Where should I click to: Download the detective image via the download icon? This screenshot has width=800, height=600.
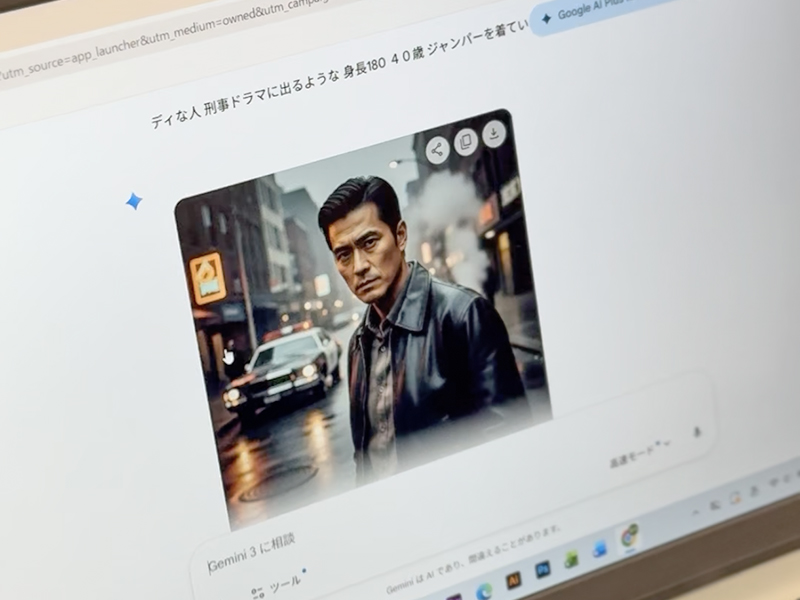coord(492,133)
